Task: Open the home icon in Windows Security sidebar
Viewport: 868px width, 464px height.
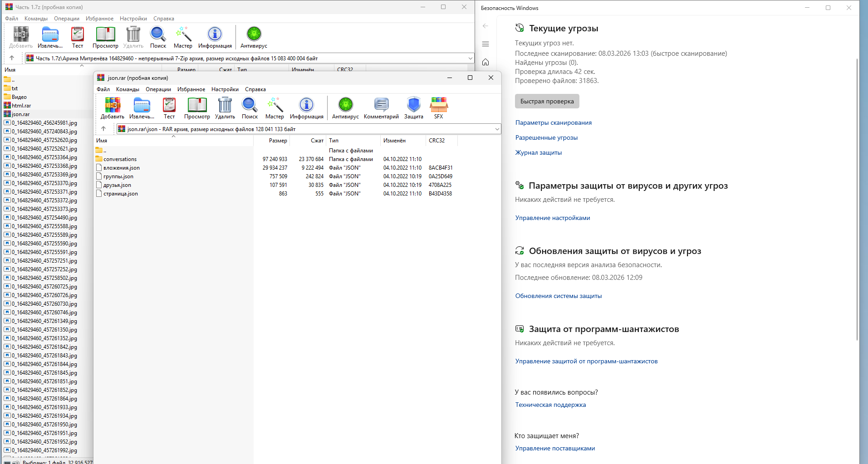Action: 485,62
